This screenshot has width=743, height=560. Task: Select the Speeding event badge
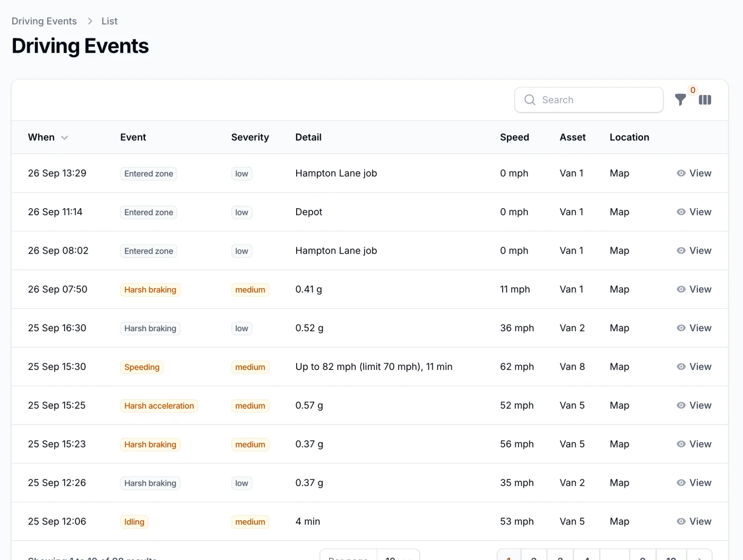(x=142, y=367)
